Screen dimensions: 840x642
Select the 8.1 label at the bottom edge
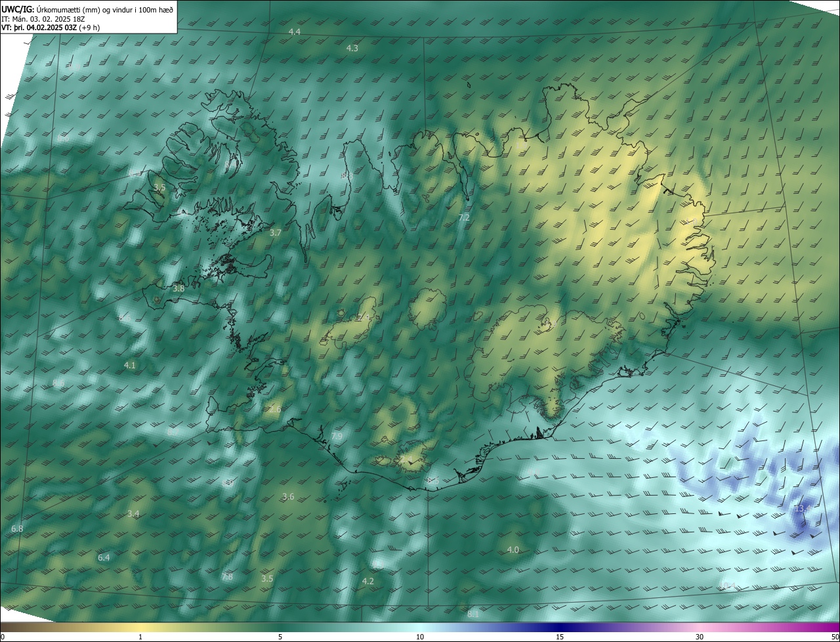(x=473, y=614)
